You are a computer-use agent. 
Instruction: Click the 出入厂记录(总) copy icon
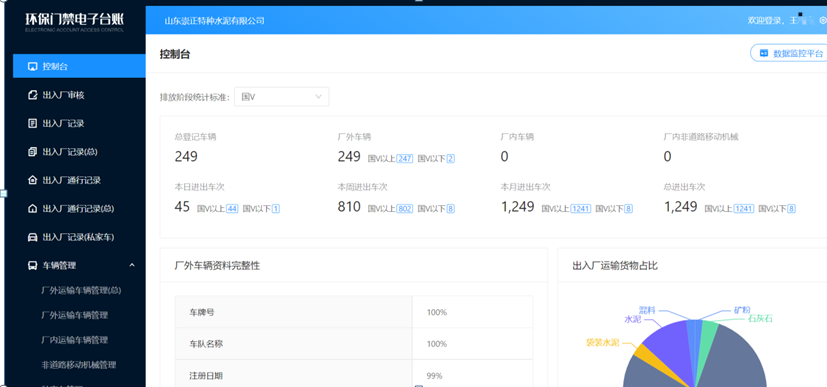coord(32,152)
